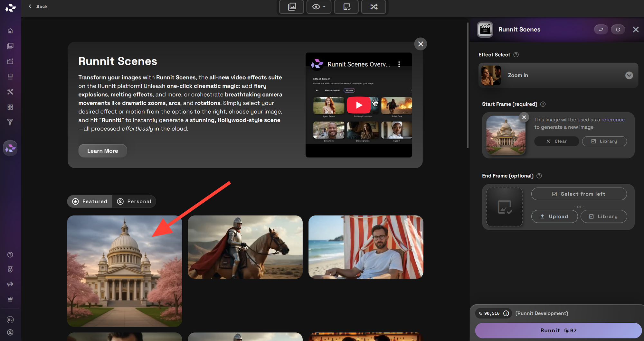Open the apps grid icon in the sidebar
This screenshot has width=644, height=341.
10,107
